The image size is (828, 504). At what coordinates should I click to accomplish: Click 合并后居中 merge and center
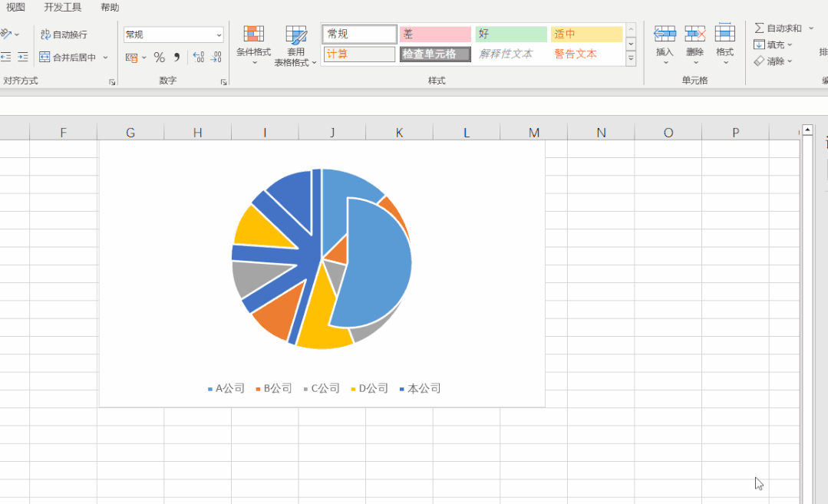[x=68, y=57]
